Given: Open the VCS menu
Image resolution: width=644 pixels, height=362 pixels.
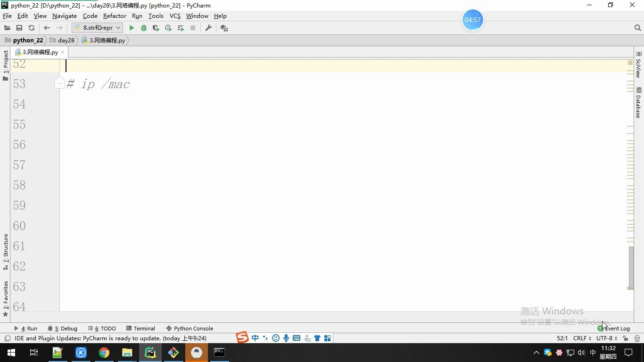Looking at the screenshot, I should [x=175, y=16].
